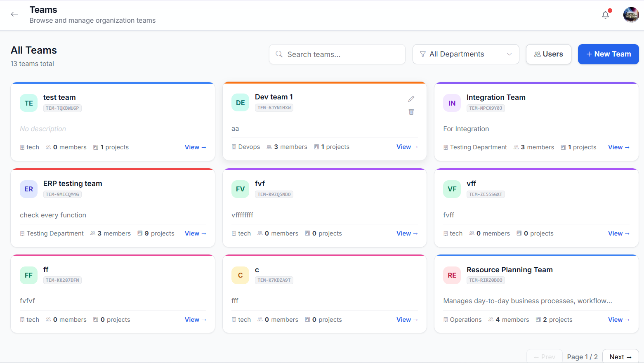
Task: Open the Users button
Action: point(548,54)
